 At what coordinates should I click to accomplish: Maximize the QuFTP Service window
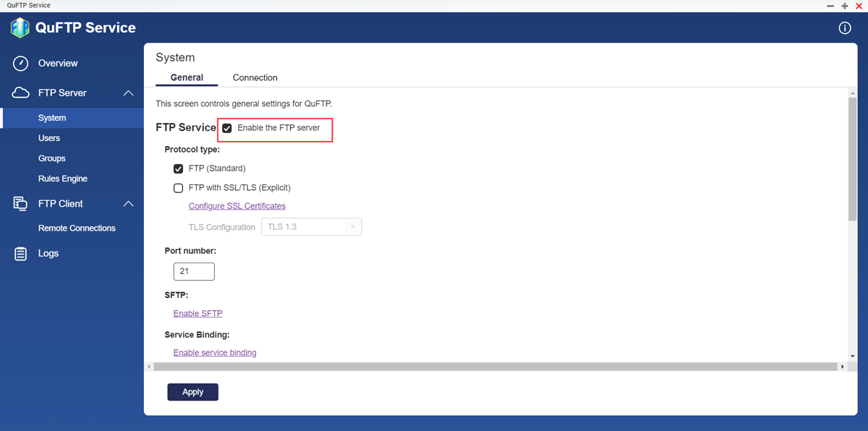[x=844, y=6]
